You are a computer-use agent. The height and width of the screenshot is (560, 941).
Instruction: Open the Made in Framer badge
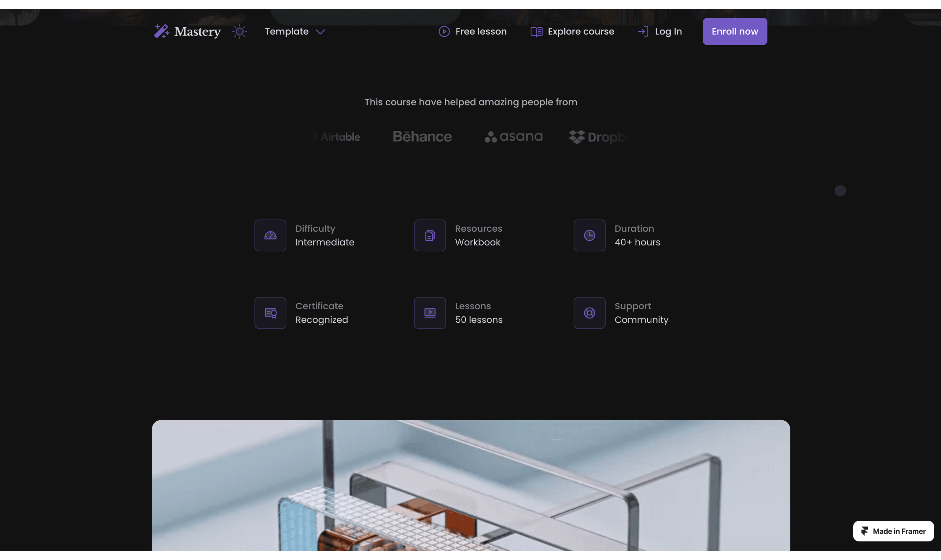click(x=893, y=531)
